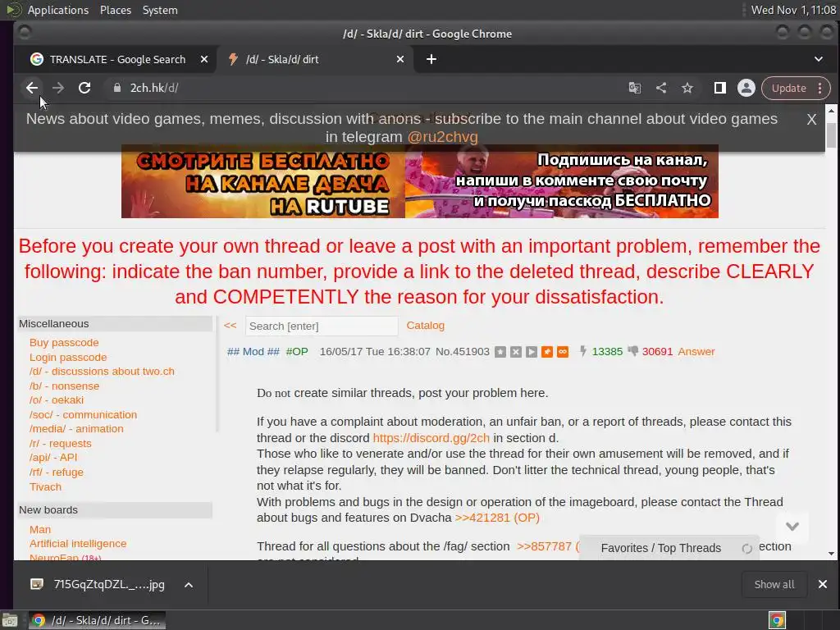
Task: Go back with browser back arrow
Action: point(32,88)
